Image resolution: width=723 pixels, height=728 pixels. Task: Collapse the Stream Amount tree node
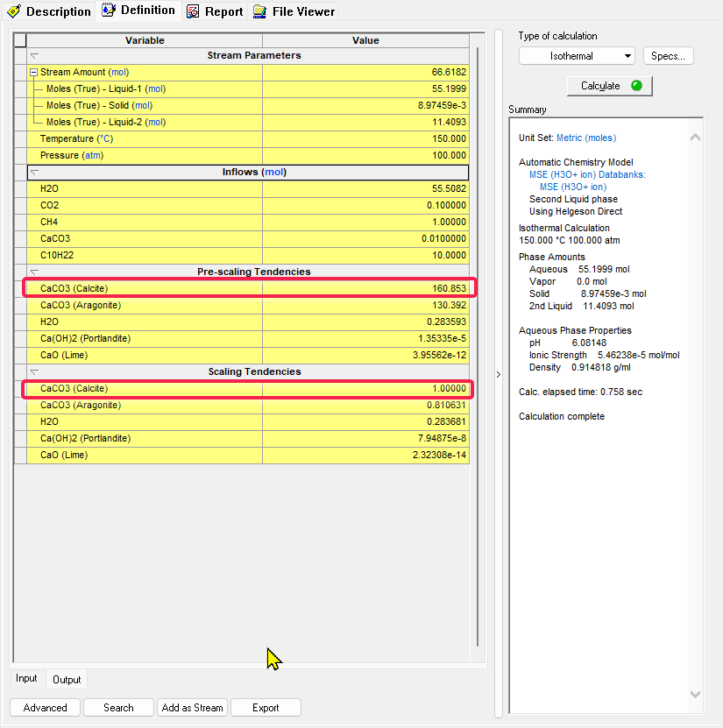tap(33, 73)
